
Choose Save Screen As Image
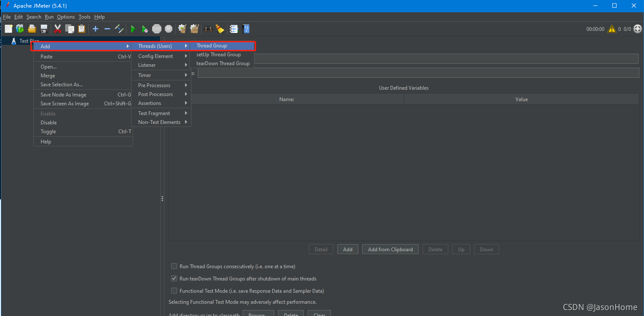tap(83, 104)
